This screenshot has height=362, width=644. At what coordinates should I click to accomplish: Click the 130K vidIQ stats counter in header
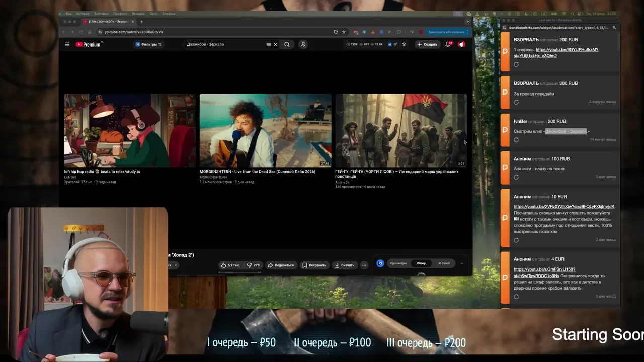[x=353, y=44]
